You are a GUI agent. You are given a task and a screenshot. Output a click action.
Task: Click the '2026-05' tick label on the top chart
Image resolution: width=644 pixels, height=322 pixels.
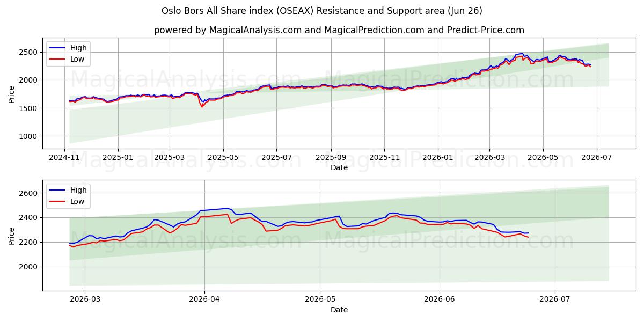point(543,157)
